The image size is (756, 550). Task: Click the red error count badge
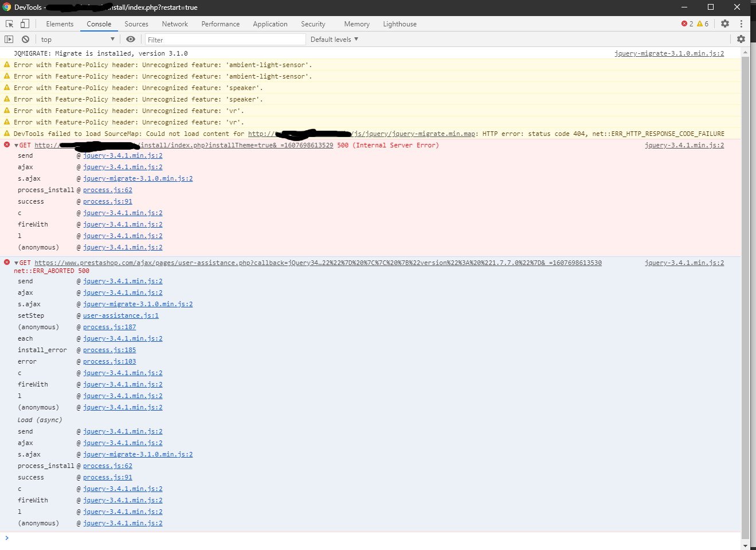687,24
